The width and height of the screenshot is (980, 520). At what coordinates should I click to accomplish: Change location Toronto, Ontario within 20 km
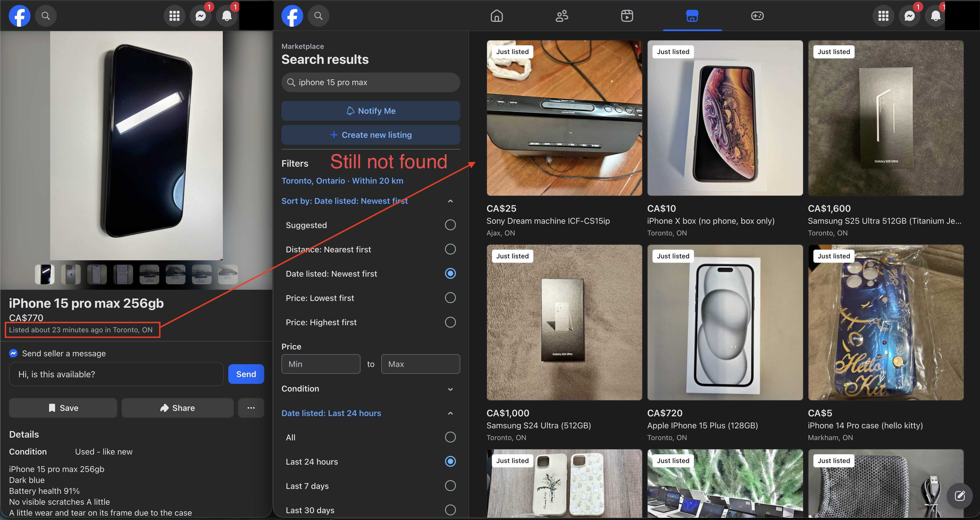(342, 180)
